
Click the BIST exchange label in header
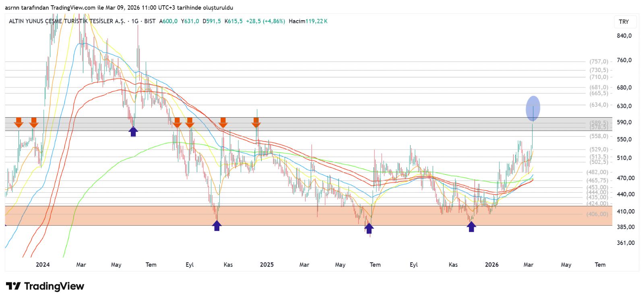click(x=150, y=21)
